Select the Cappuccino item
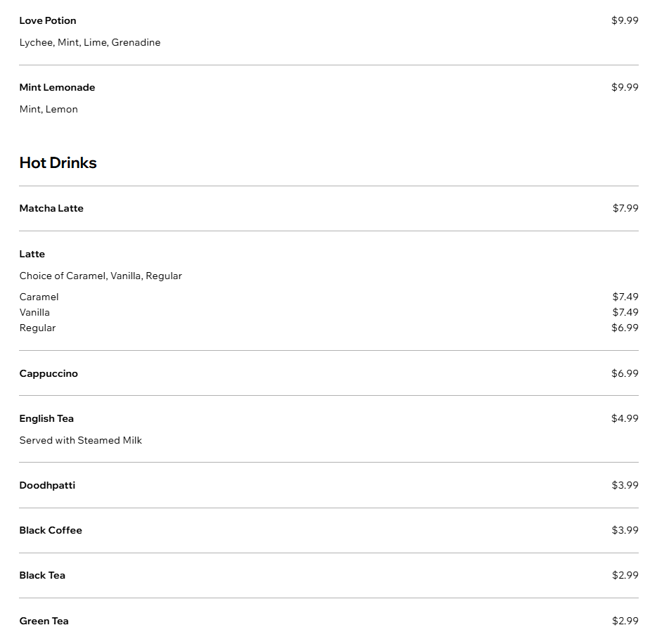657x644 pixels. [x=328, y=373]
